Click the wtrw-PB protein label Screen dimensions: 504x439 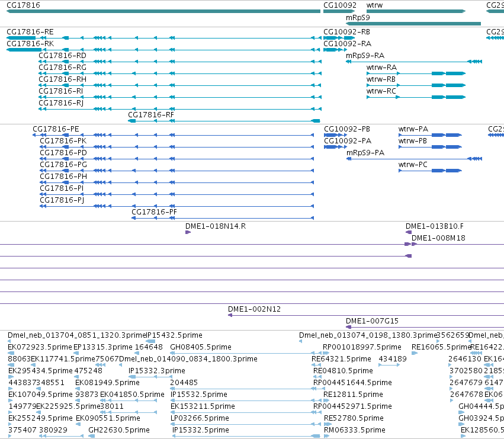pyautogui.click(x=413, y=141)
